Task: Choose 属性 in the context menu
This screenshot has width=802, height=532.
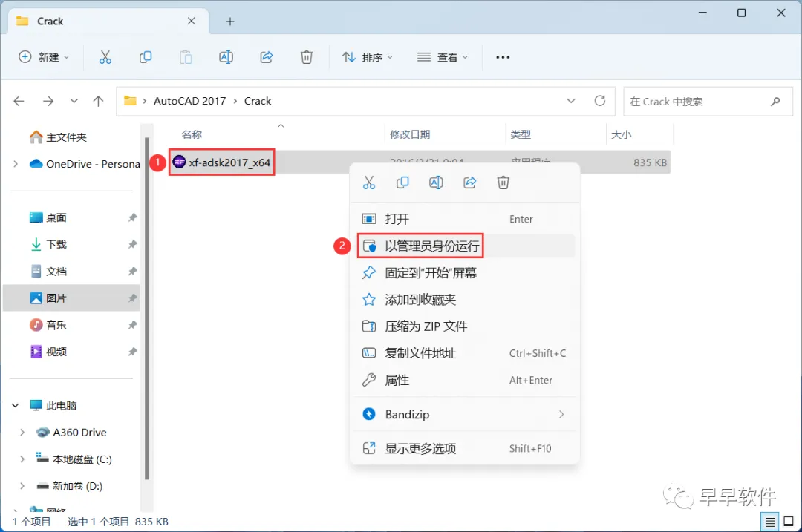Action: [465, 380]
